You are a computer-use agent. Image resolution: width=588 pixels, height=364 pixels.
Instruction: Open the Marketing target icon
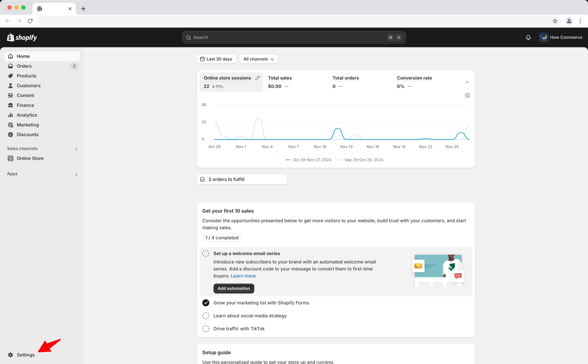11,125
